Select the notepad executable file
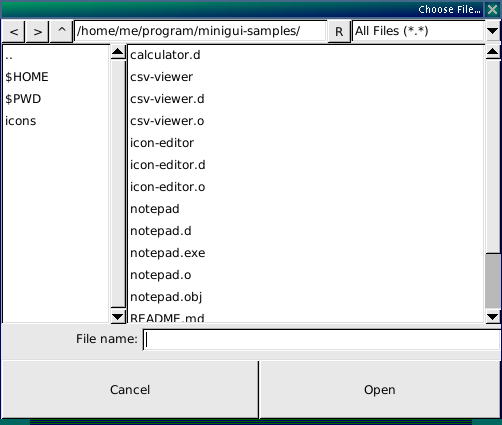This screenshot has height=425, width=502. point(306,209)
